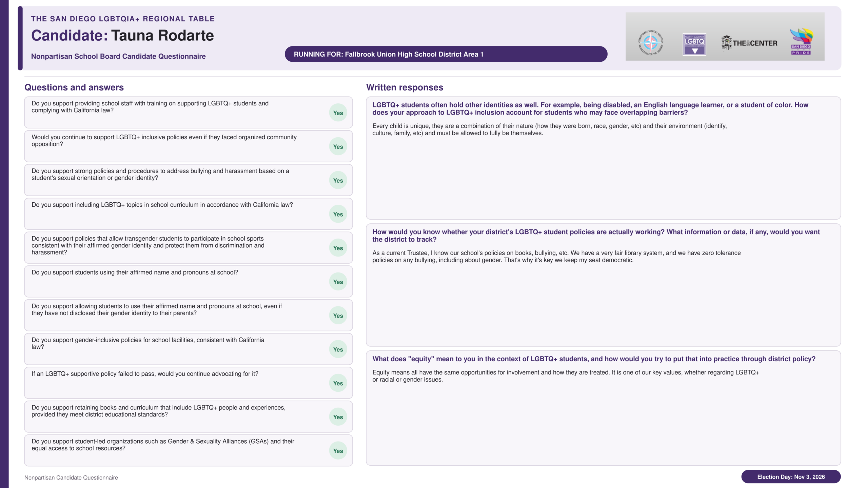Click the Yes badge for staff training question

338,113
